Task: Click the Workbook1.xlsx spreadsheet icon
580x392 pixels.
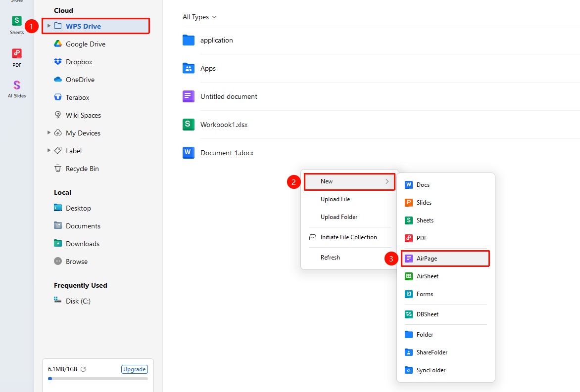Action: 188,125
